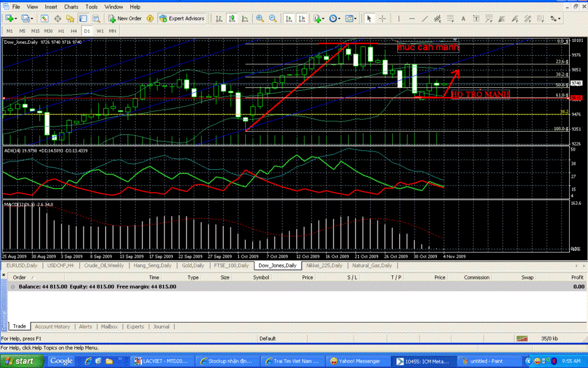
Task: Open the Navigator favorites star icon
Action: point(70,18)
